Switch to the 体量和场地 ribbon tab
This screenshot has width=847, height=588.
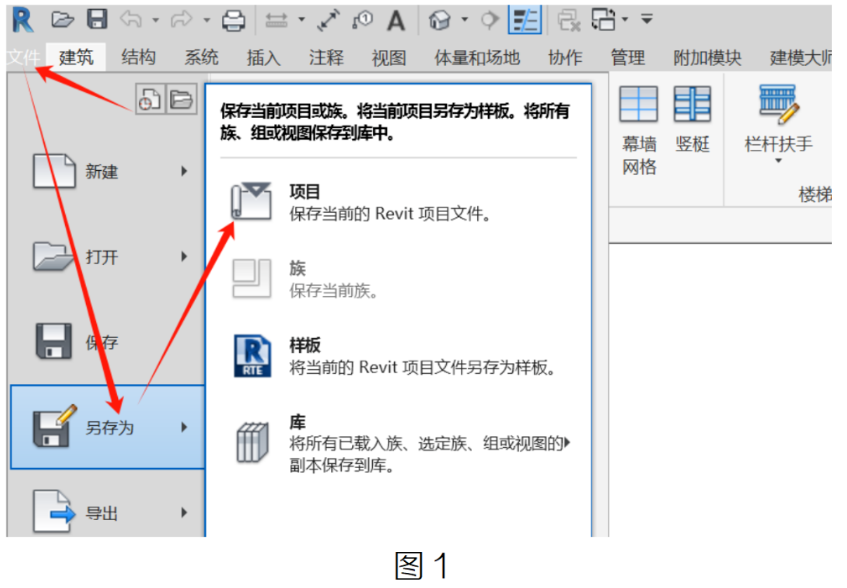coord(477,57)
